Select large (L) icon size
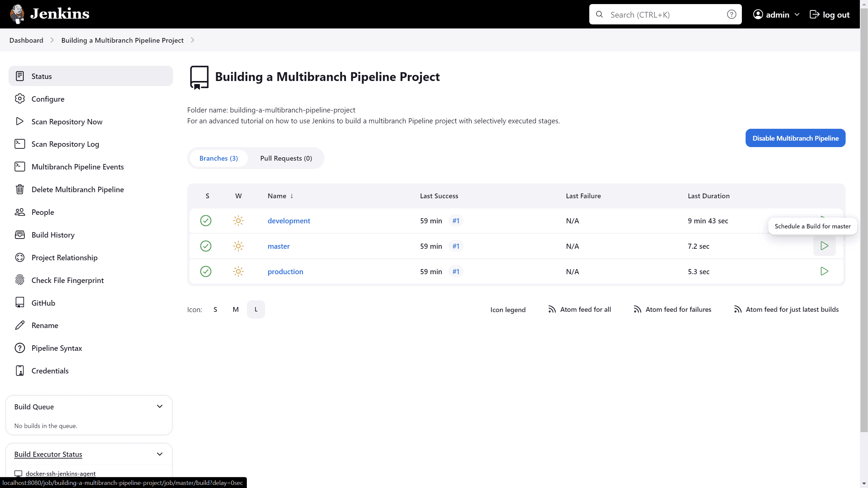The height and width of the screenshot is (488, 868). (256, 309)
